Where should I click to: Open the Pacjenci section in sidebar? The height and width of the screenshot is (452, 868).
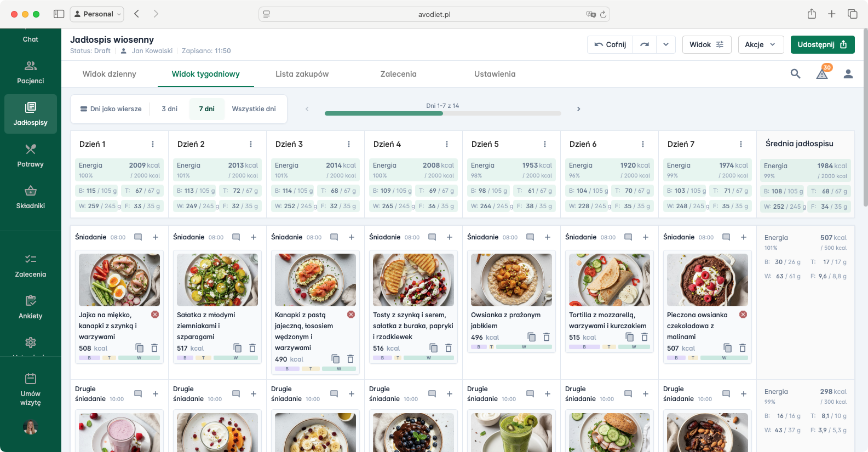click(x=31, y=72)
